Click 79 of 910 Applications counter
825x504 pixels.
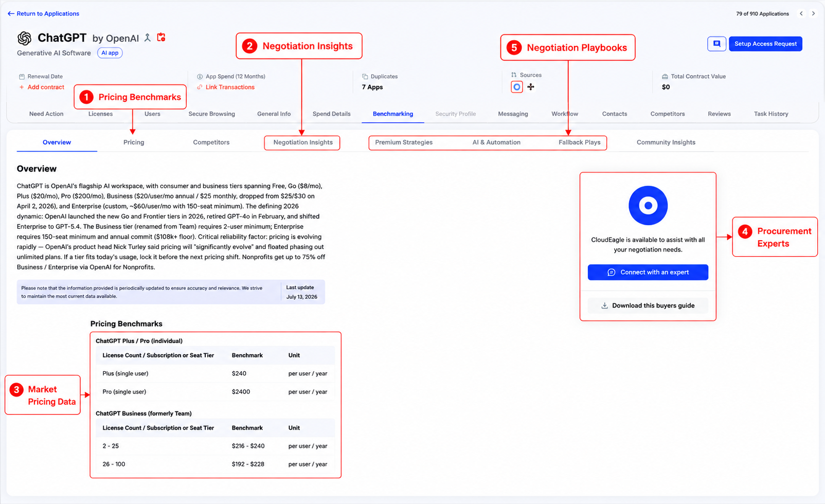(762, 14)
